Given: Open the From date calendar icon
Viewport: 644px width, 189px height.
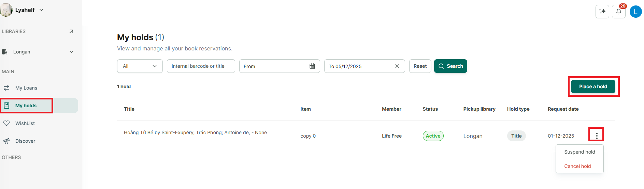Looking at the screenshot, I should (312, 66).
